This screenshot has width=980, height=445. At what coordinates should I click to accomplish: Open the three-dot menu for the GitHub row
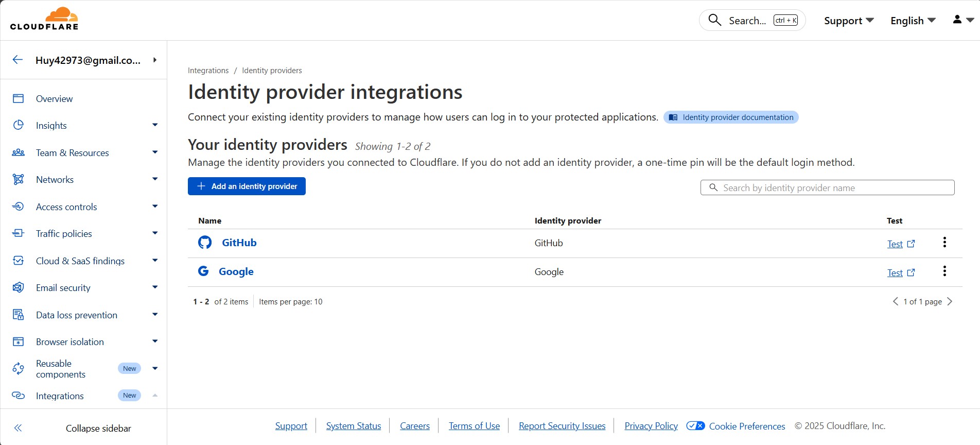click(x=944, y=243)
